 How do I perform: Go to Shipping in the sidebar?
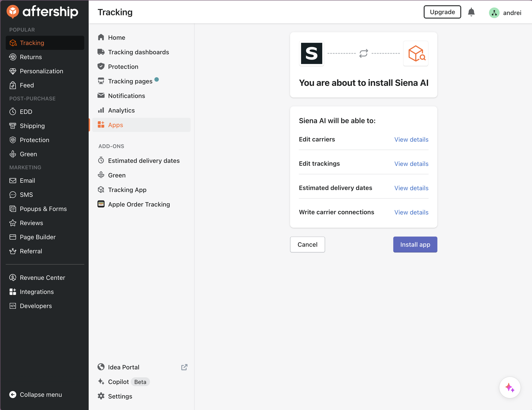45,126
